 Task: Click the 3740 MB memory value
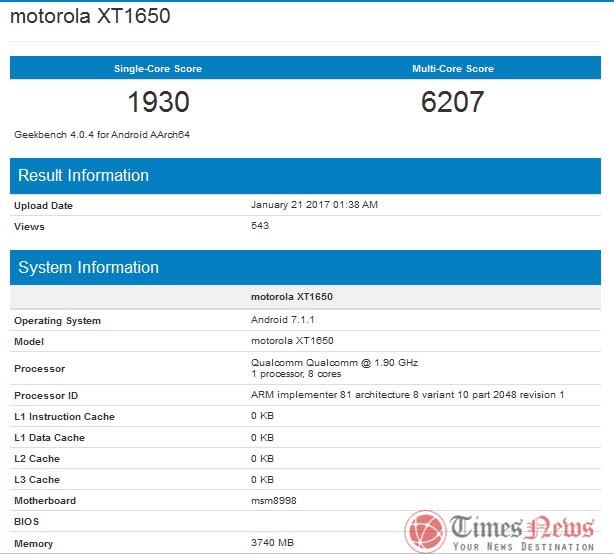pyautogui.click(x=273, y=543)
